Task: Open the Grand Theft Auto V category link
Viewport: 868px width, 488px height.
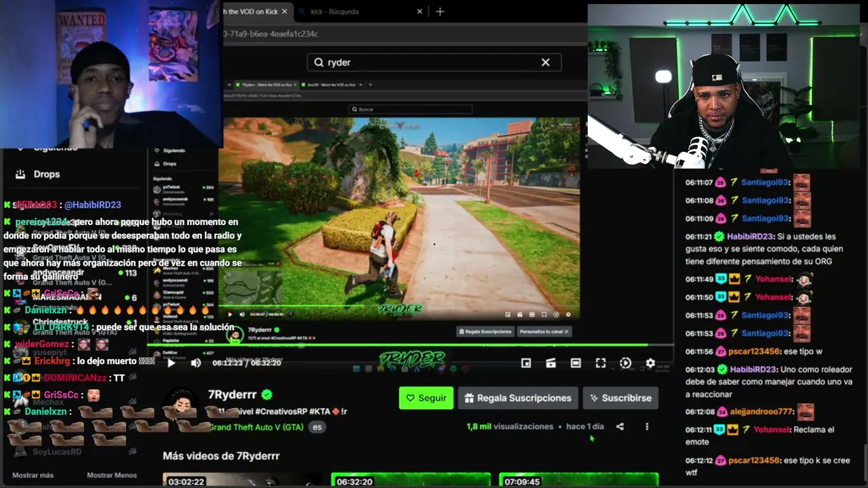Action: tap(256, 427)
